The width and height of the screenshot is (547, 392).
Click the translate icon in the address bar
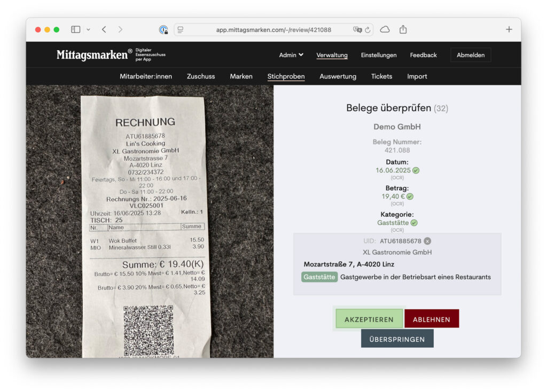pos(357,29)
